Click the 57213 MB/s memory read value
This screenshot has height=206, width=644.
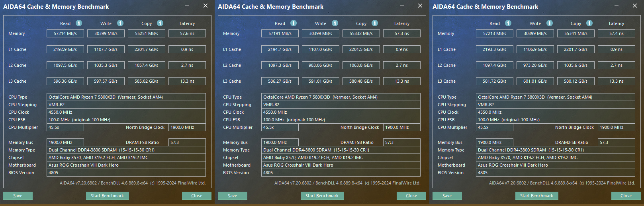pyautogui.click(x=495, y=33)
